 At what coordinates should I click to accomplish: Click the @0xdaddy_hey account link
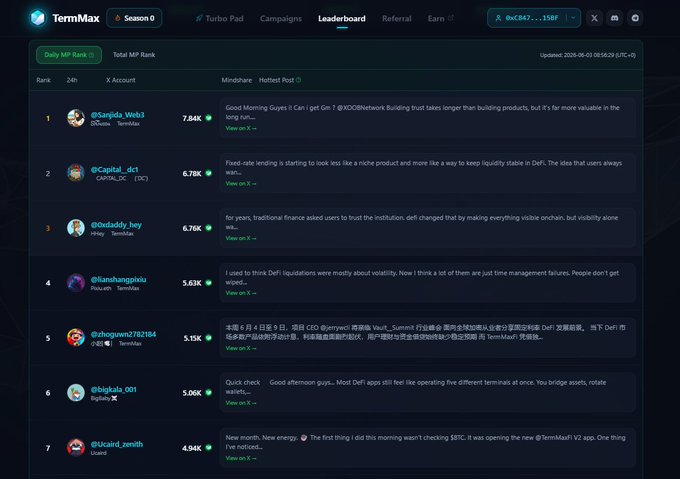116,225
